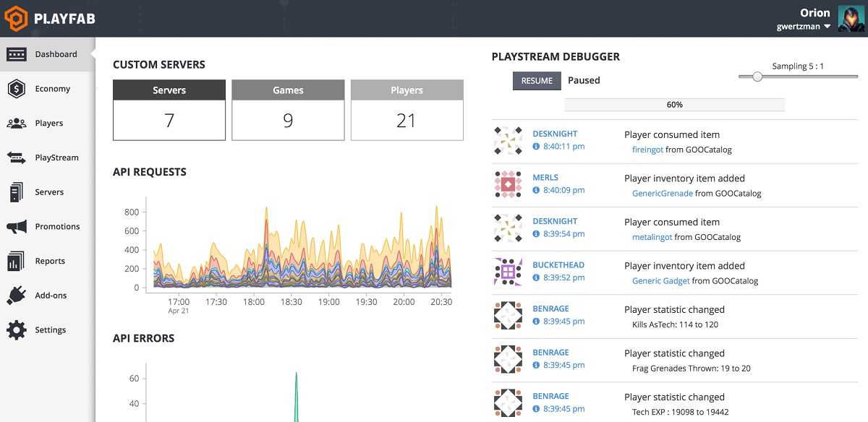Select the Players tab in Custom Servers
Viewport: 868px width, 422px height.
point(407,90)
